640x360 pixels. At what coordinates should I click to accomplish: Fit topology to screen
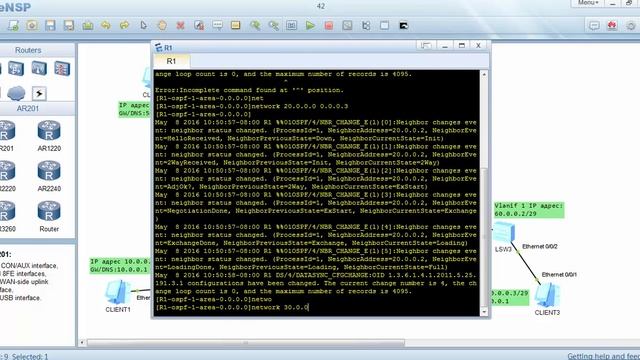(291, 26)
